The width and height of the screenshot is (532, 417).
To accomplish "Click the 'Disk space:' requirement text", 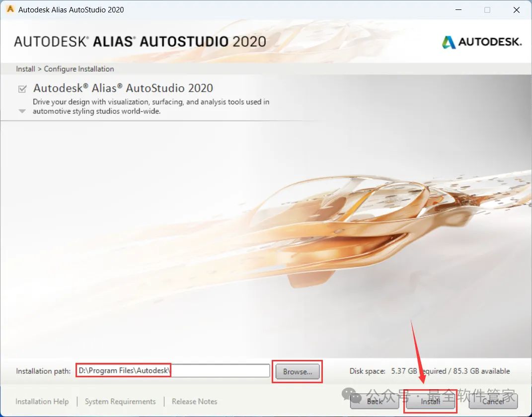I will coord(430,371).
